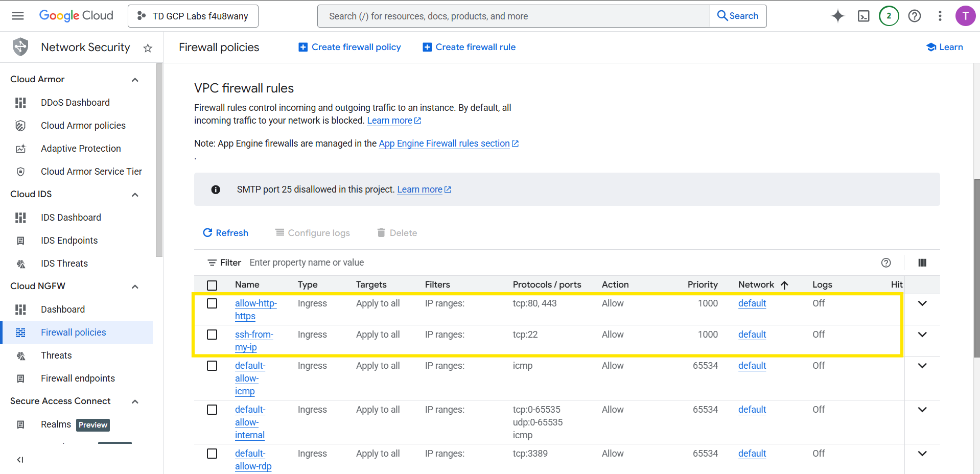Screen dimensions: 980x474
Task: Select the allow-http-https rule checkbox
Action: (x=212, y=303)
